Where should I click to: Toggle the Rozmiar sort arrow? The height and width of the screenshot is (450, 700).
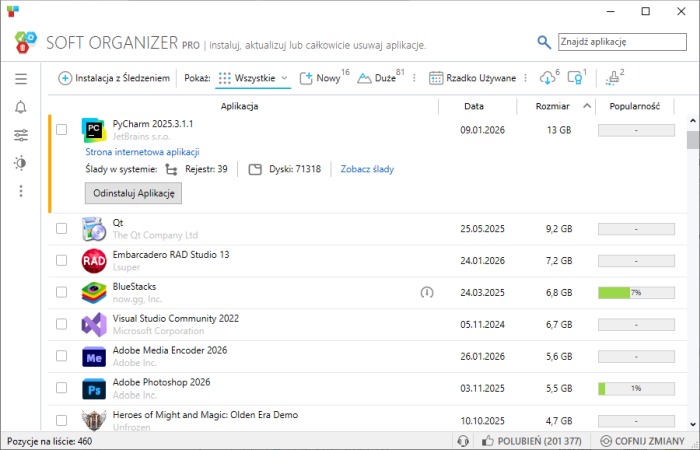pos(587,106)
